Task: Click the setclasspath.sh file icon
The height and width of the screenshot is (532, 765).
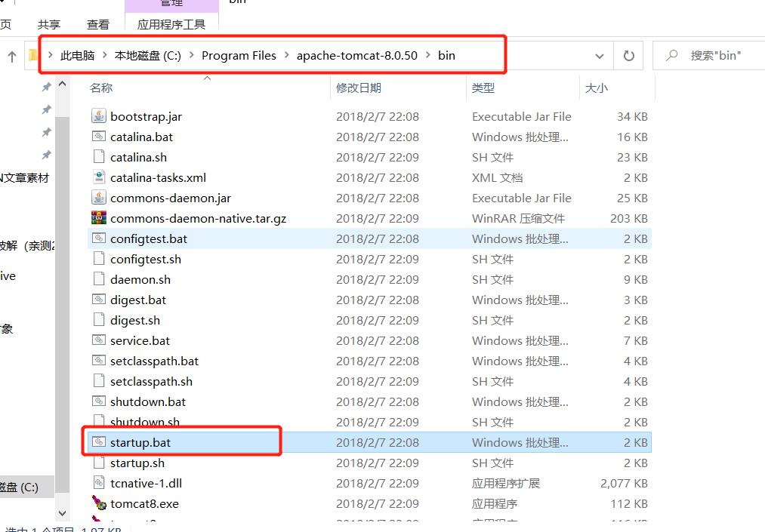Action: [99, 381]
